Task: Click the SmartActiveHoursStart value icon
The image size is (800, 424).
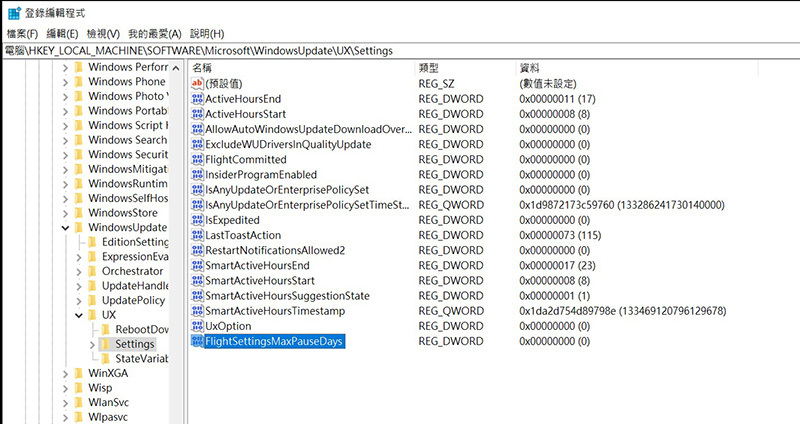Action: (x=197, y=281)
